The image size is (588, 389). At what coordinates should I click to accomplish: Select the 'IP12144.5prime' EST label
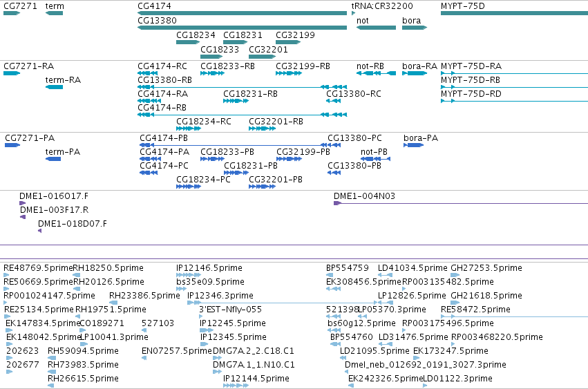(256, 379)
